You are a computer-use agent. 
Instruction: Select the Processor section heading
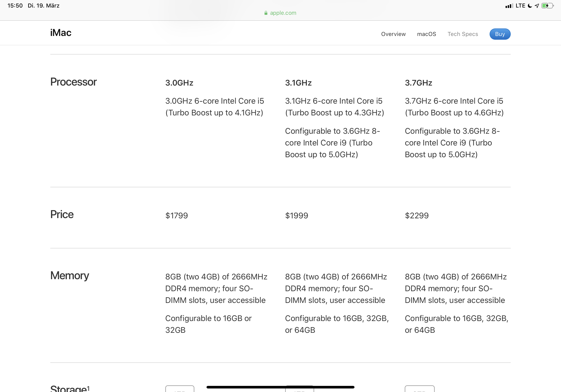pyautogui.click(x=73, y=82)
